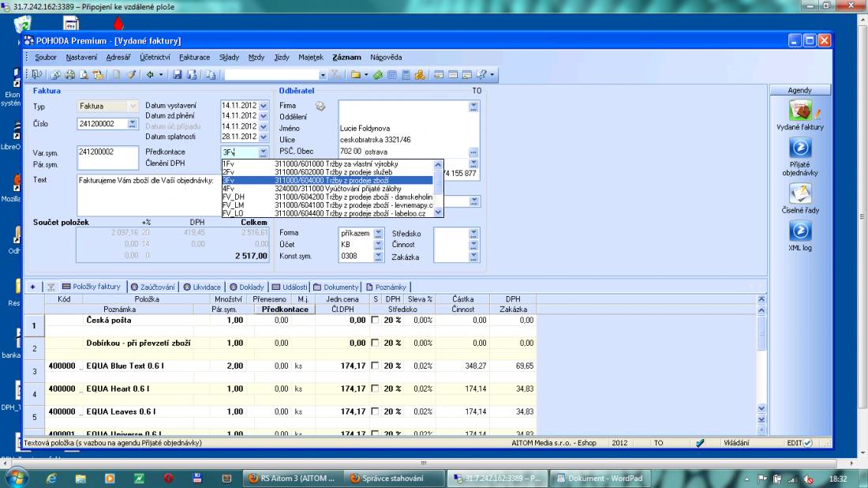Viewport: 868px width, 488px height.
Task: Click the Text field with invoice description
Action: click(148, 193)
